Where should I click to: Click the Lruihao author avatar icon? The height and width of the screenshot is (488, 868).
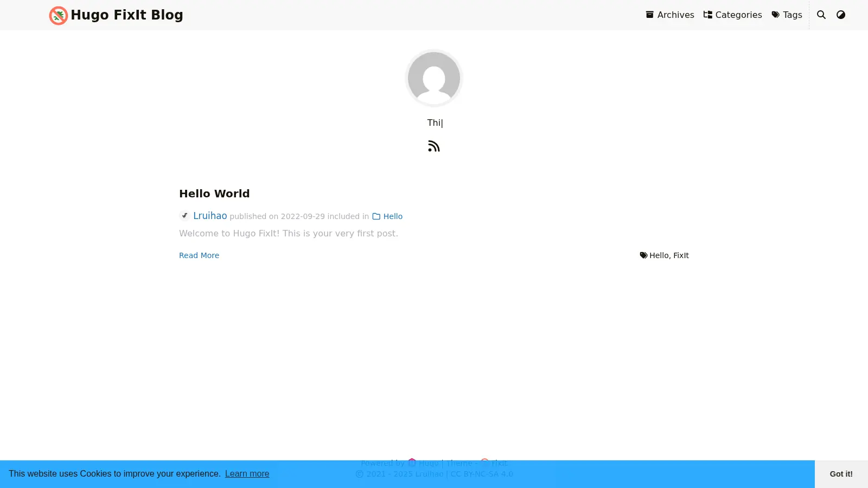point(184,216)
